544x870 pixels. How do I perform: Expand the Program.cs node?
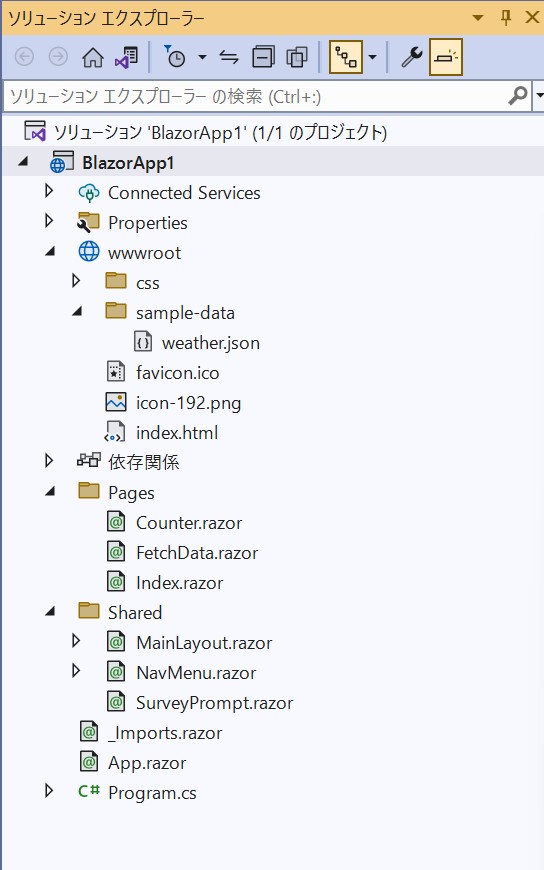(x=49, y=791)
